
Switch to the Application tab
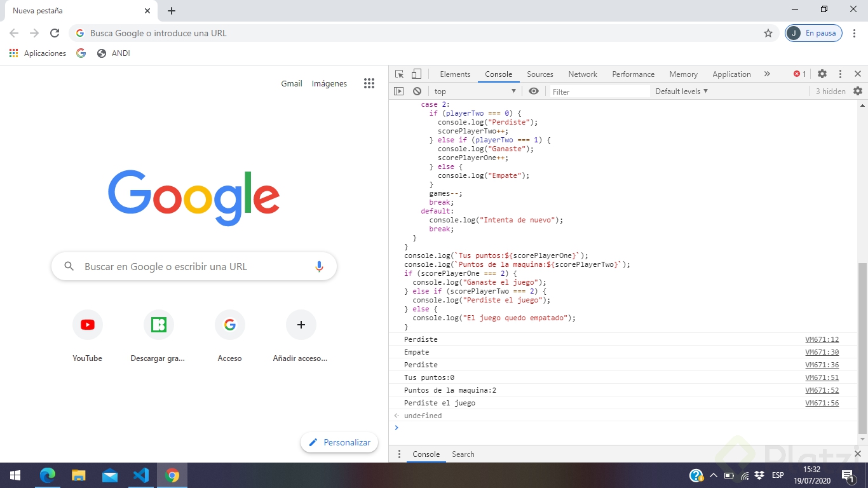tap(732, 74)
